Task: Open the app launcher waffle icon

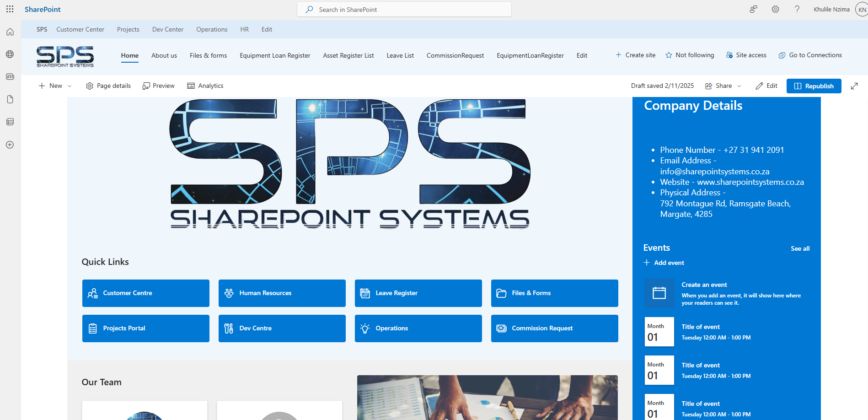Action: pyautogui.click(x=10, y=9)
